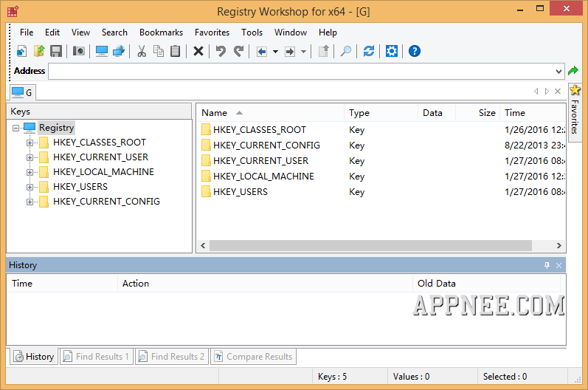588x390 pixels.
Task: Open the Edit menu
Action: click(x=52, y=32)
